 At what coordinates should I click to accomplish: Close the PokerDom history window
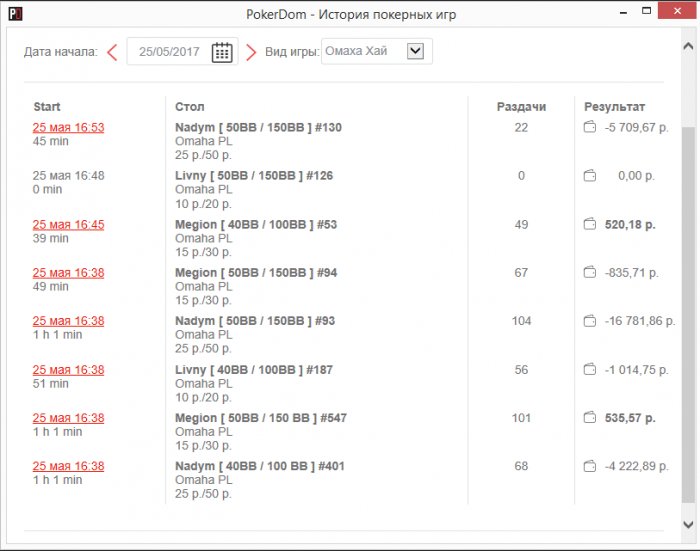(677, 11)
